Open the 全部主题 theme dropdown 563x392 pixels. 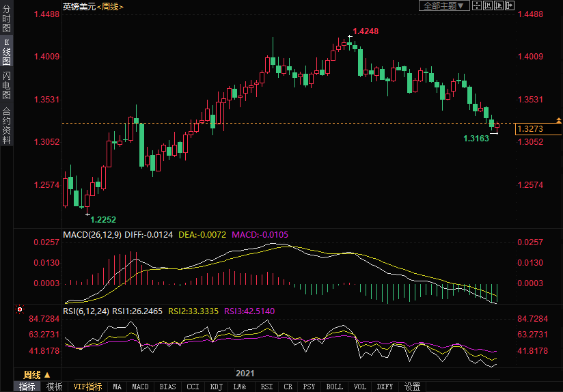coord(443,5)
